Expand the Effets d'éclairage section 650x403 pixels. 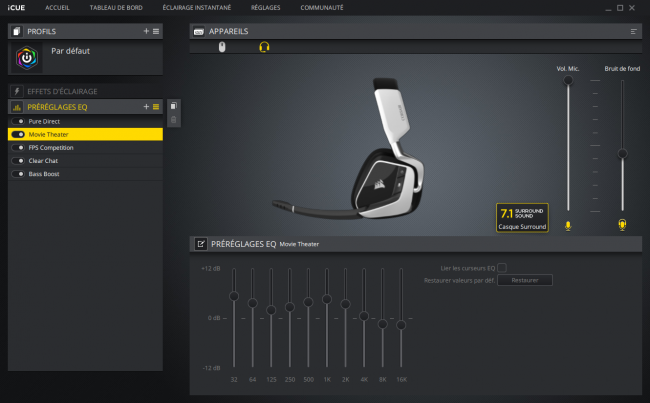click(x=85, y=91)
